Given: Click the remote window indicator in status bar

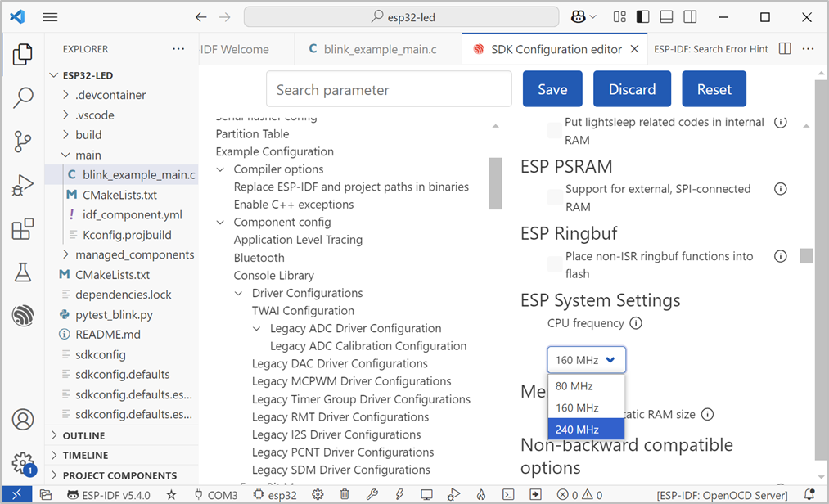Looking at the screenshot, I should tap(16, 494).
